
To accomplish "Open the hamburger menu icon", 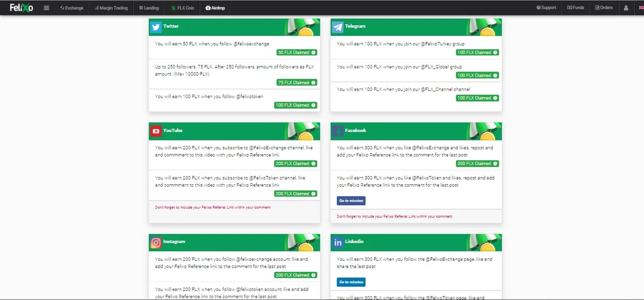I will (x=46, y=8).
